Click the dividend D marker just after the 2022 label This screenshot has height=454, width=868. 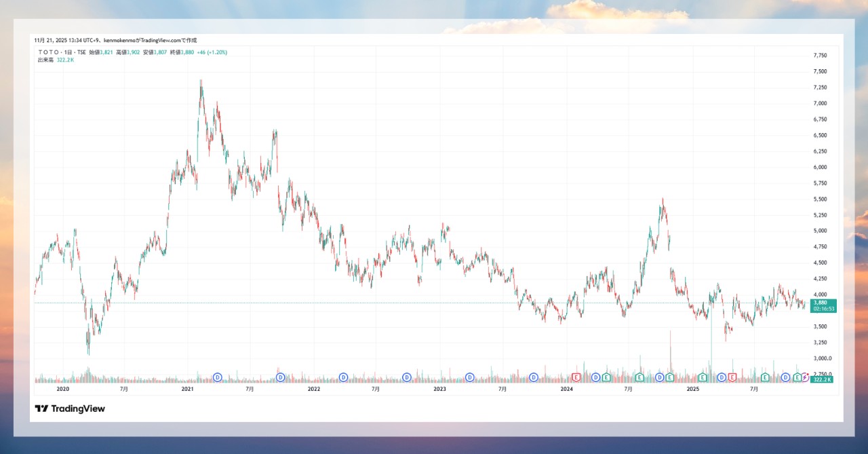[x=344, y=377]
